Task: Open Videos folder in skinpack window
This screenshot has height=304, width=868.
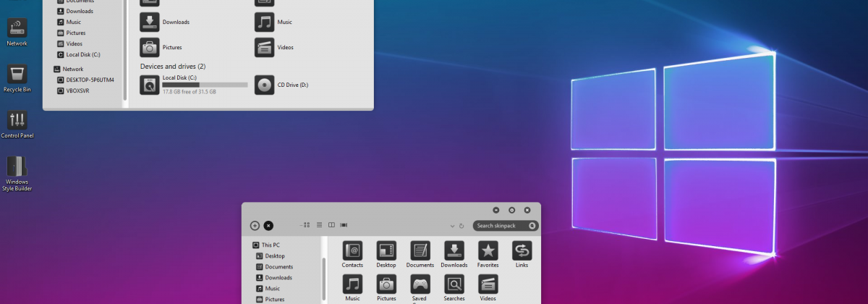Action: pyautogui.click(x=488, y=288)
